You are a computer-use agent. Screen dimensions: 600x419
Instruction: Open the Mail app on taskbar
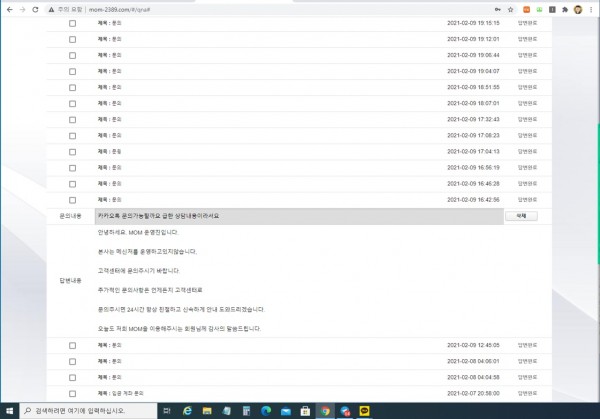pyautogui.click(x=286, y=411)
